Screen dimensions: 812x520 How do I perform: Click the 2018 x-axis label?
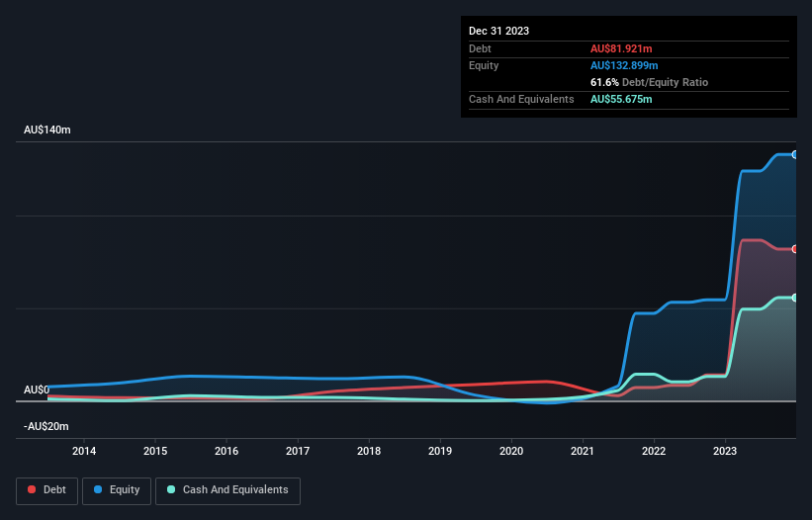point(369,451)
